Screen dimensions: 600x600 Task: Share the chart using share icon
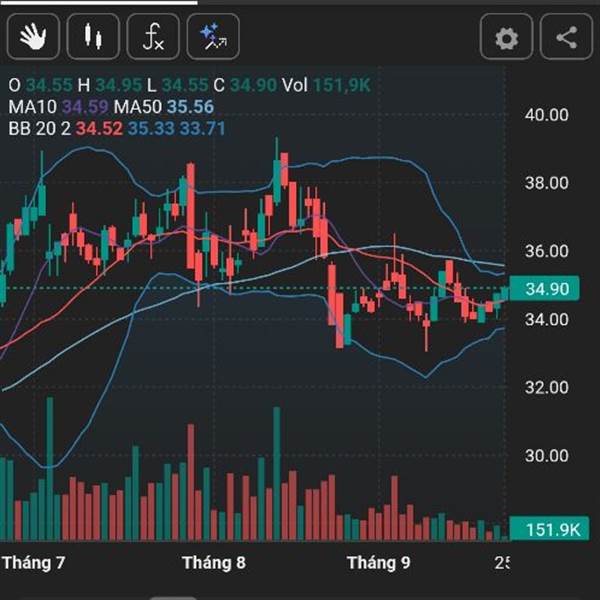click(x=566, y=37)
